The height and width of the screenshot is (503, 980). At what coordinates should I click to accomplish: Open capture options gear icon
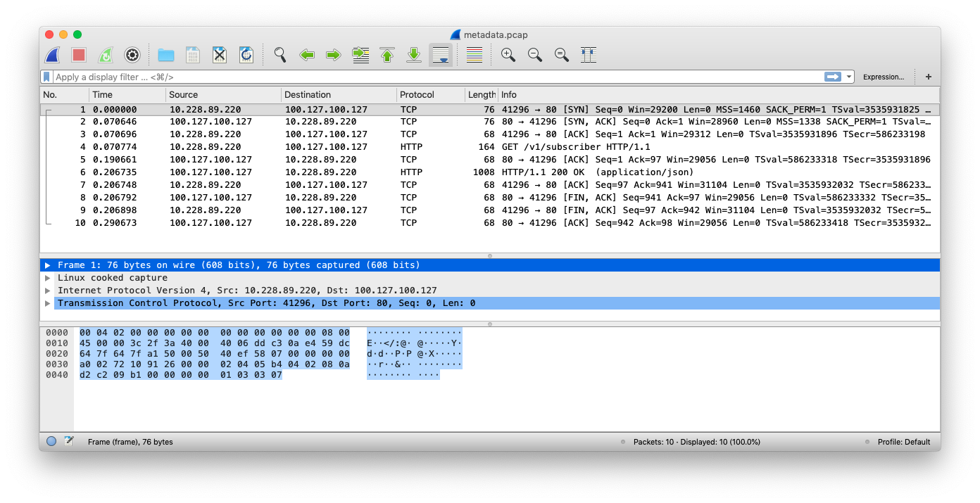(132, 55)
